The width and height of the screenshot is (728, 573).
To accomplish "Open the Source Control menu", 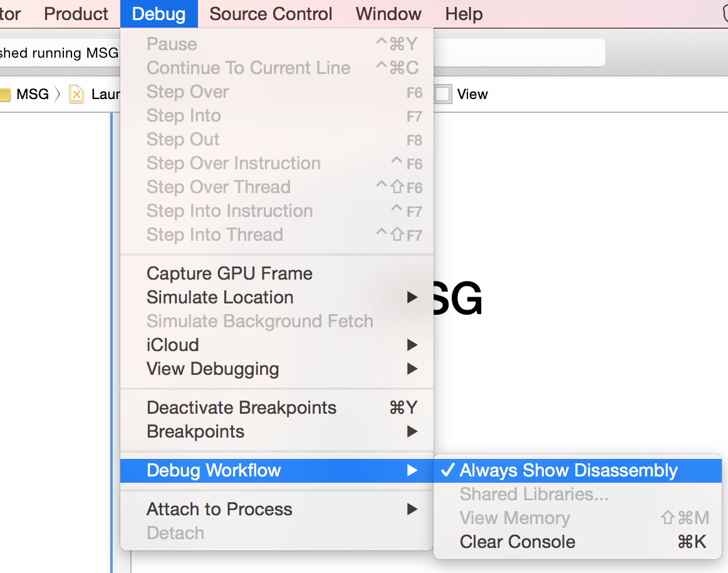I will (x=271, y=14).
